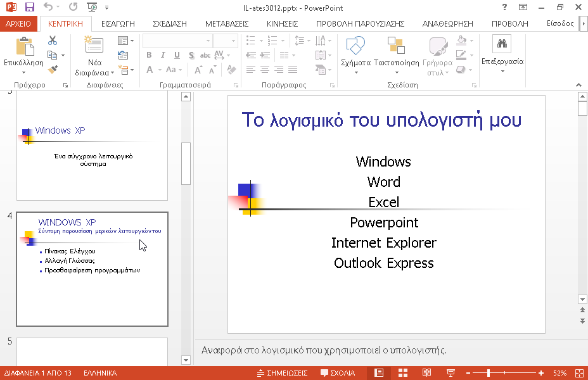Image resolution: width=588 pixels, height=380 pixels.
Task: Open the Τακτοποίηση arrange menu
Action: click(397, 54)
